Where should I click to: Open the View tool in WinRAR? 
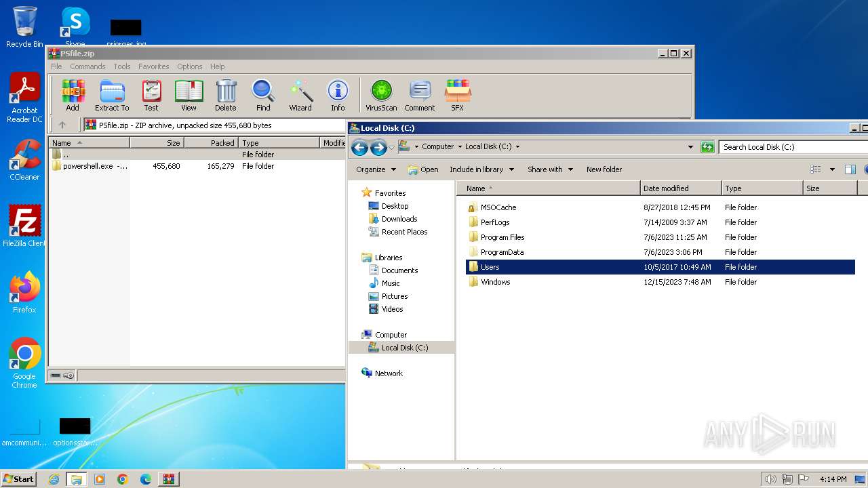(x=189, y=95)
